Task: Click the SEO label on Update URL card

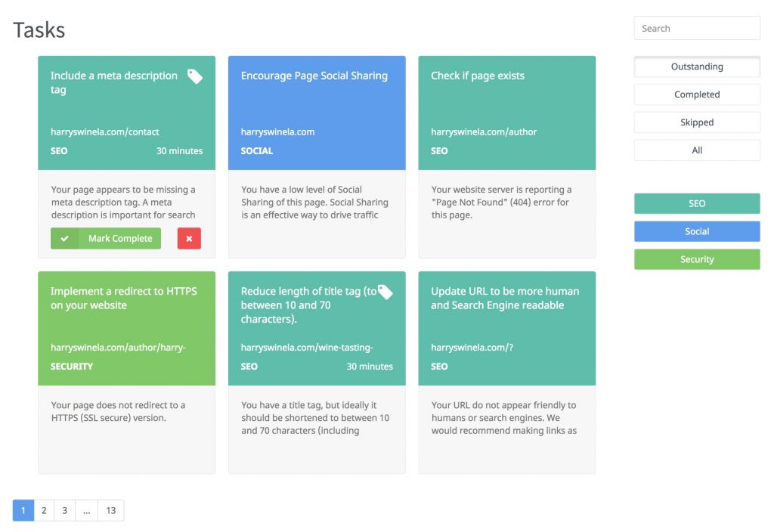Action: click(x=439, y=367)
